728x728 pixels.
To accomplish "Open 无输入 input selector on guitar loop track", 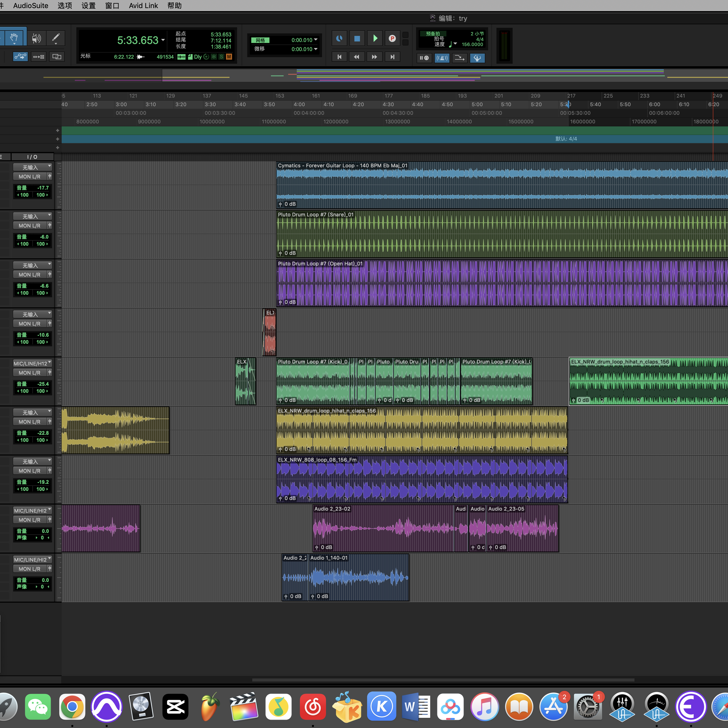I will pyautogui.click(x=32, y=167).
